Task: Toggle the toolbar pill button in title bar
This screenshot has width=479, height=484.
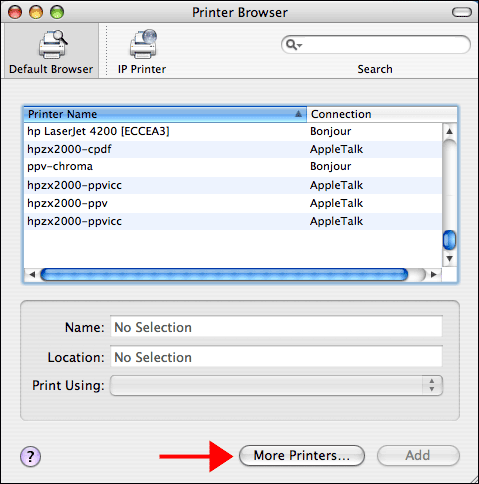Action: tap(461, 13)
